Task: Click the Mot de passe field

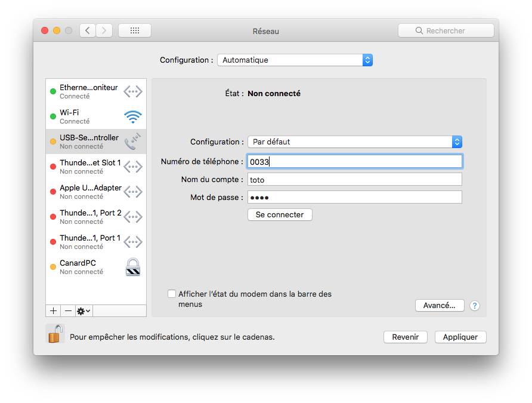Action: click(355, 197)
